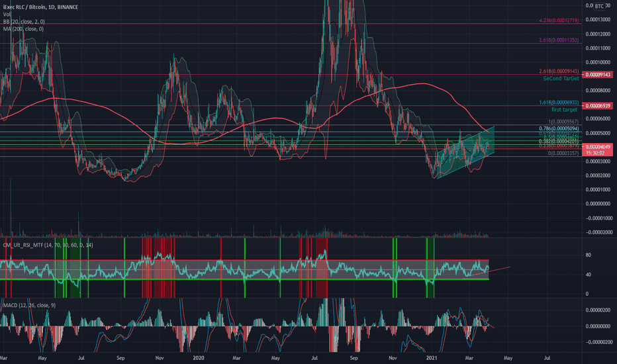
Task: Click the 0.00006939 red price axis tag
Action: tap(597, 106)
